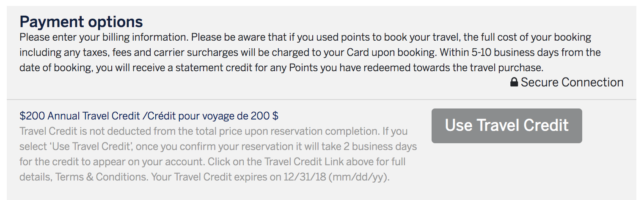Screen dimensions: 644x200
Task: Click the Payment options heading
Action: point(81,21)
